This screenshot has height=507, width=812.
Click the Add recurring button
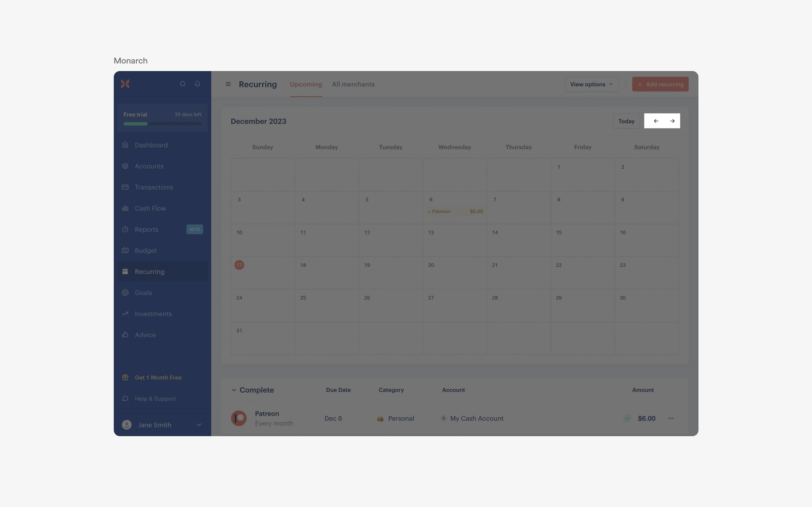click(x=660, y=84)
